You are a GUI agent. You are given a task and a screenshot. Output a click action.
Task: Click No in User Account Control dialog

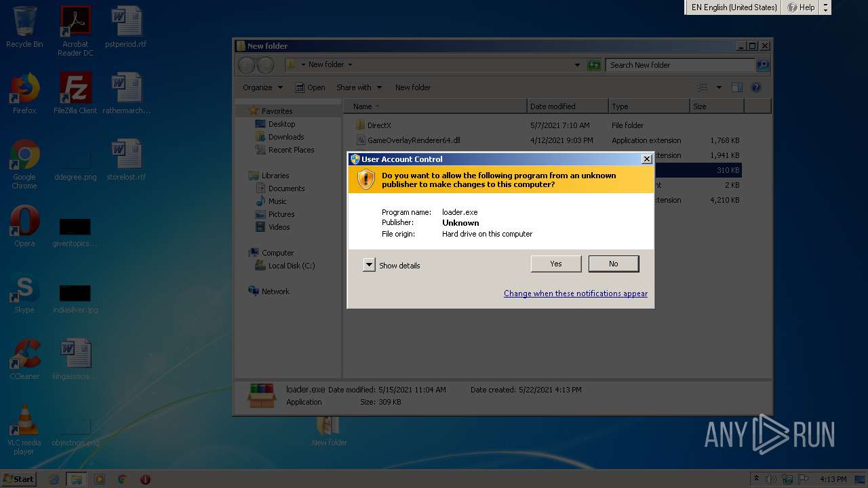(613, 264)
